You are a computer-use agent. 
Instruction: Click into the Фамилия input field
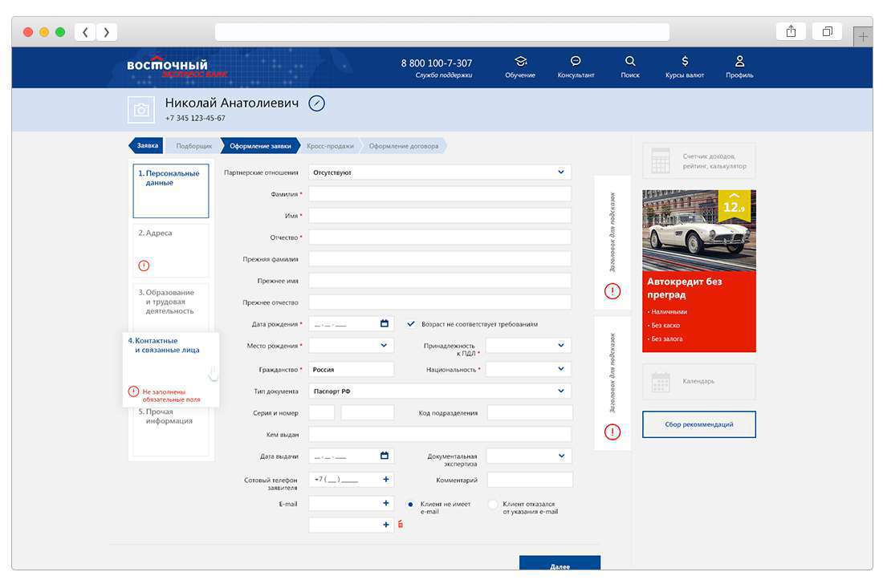tap(439, 194)
